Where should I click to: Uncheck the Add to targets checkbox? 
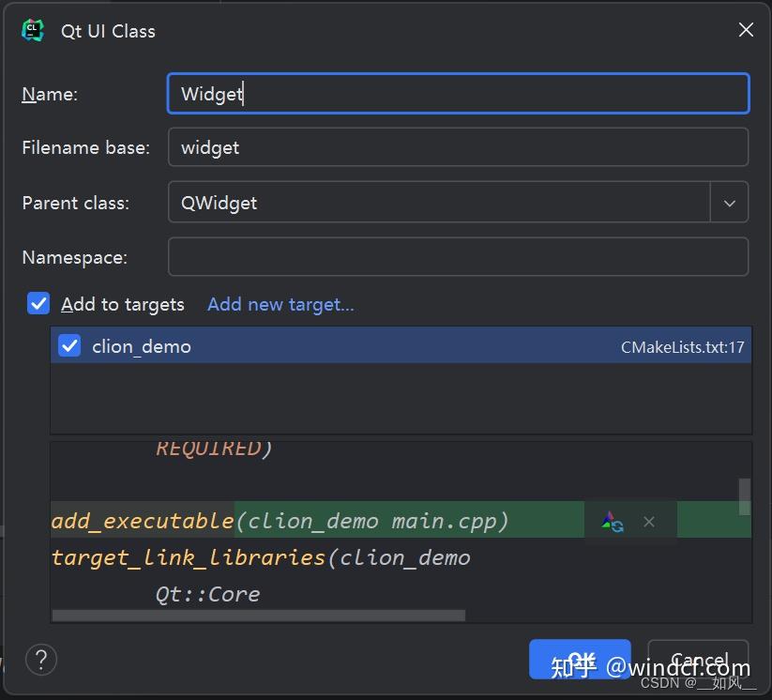[38, 303]
